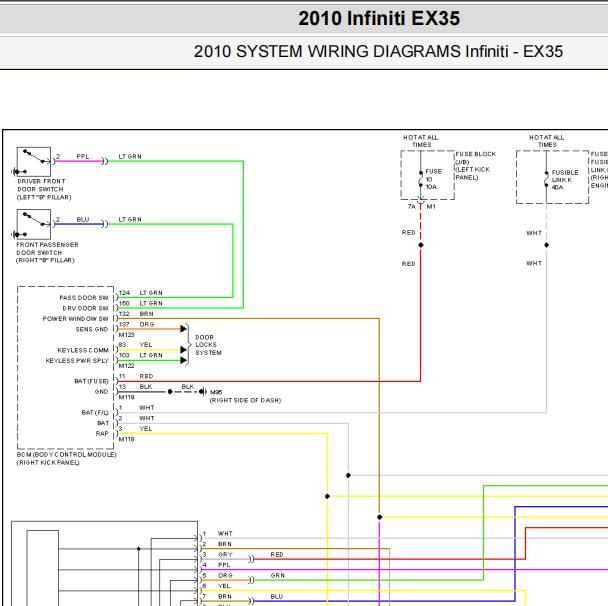
Task: Click the "PASS DOOR SW" BCM terminal label
Action: click(x=84, y=298)
